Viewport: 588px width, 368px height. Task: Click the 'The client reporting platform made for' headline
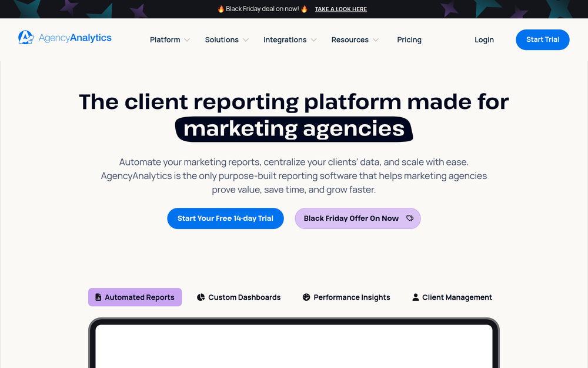[x=294, y=102]
